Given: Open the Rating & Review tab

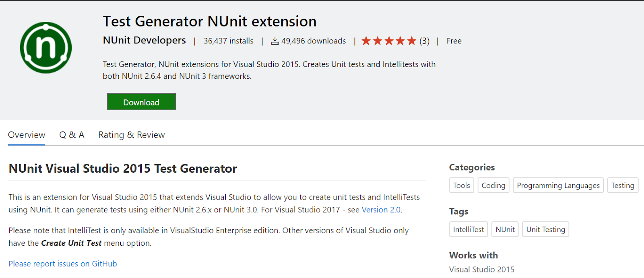Looking at the screenshot, I should tap(131, 135).
